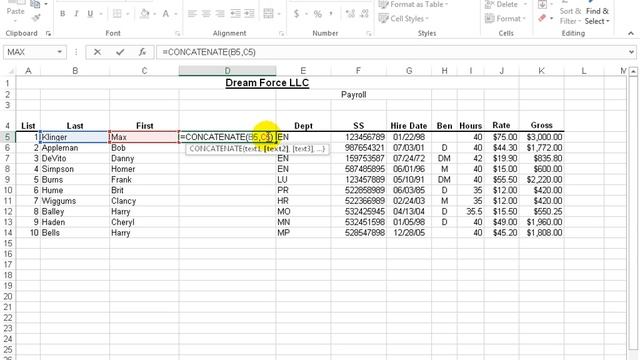Increase decimal places

(x=350, y=14)
